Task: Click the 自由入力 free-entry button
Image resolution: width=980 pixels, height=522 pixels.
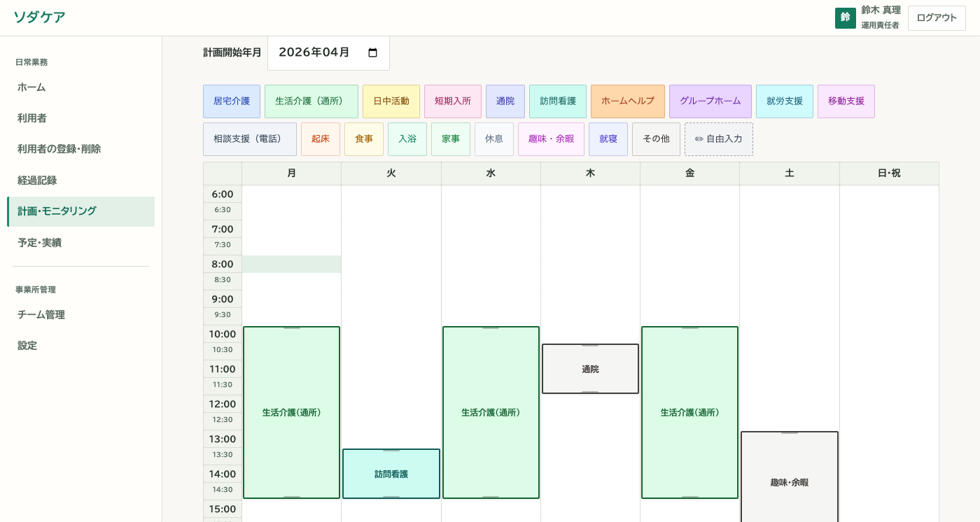Action: pyautogui.click(x=719, y=139)
